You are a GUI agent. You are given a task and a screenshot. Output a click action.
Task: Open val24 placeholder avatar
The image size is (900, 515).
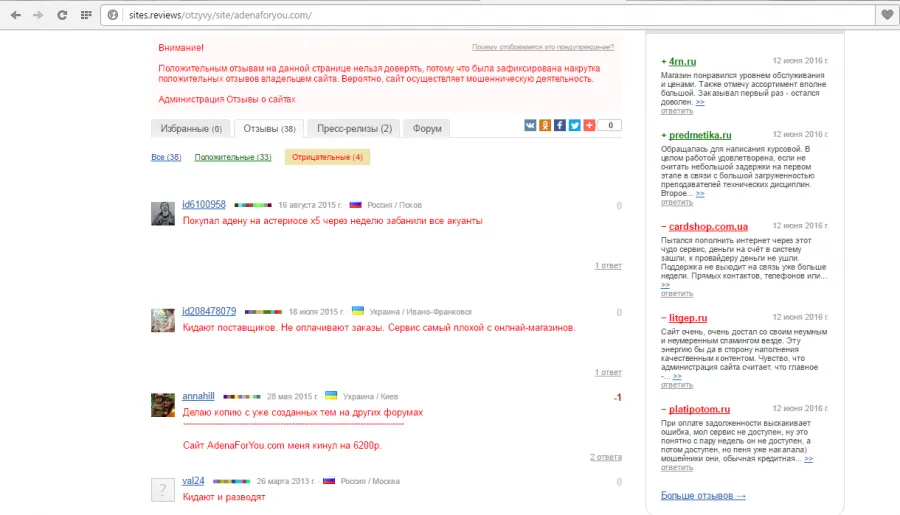pyautogui.click(x=163, y=490)
